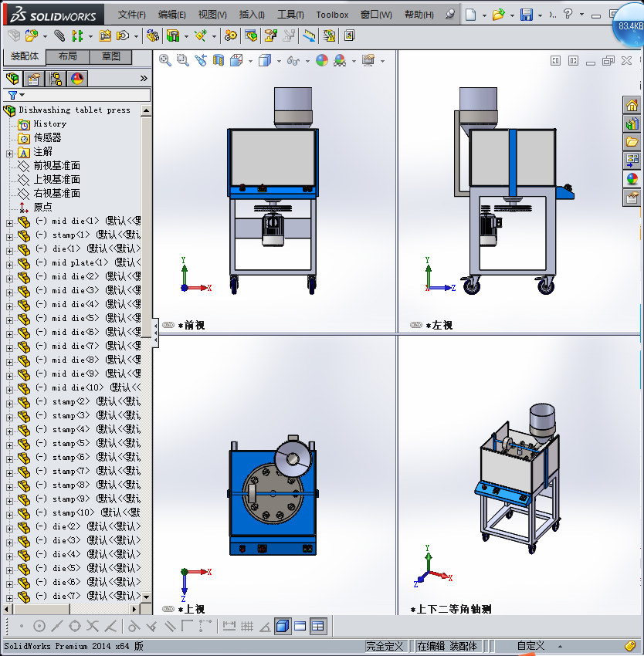
Task: Expand the mid plate<1> tree node
Action: (9, 265)
